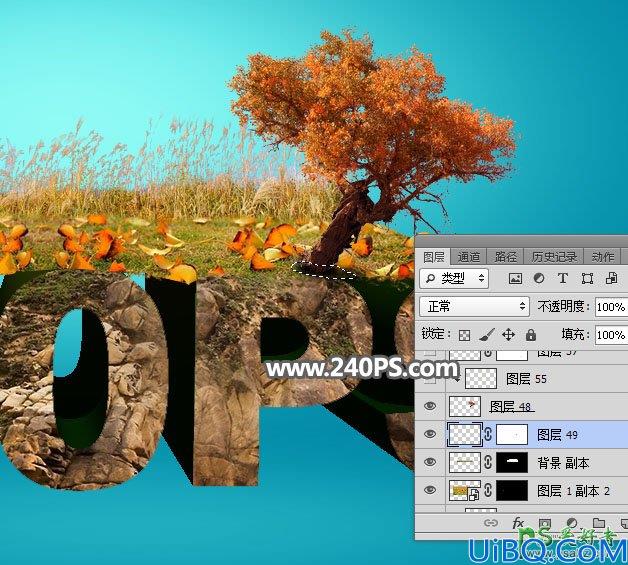Enable lock position move icon
The image size is (628, 565).
pyautogui.click(x=508, y=334)
